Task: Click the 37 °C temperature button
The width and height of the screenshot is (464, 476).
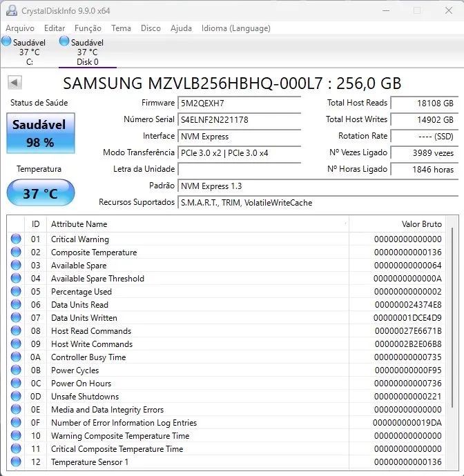Action: (x=41, y=193)
